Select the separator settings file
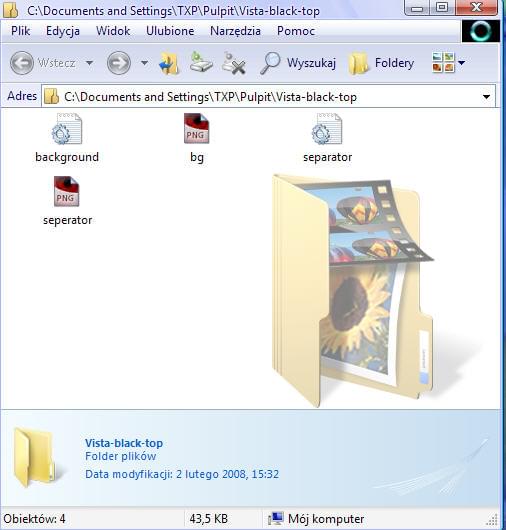Image resolution: width=506 pixels, height=530 pixels. tap(327, 138)
